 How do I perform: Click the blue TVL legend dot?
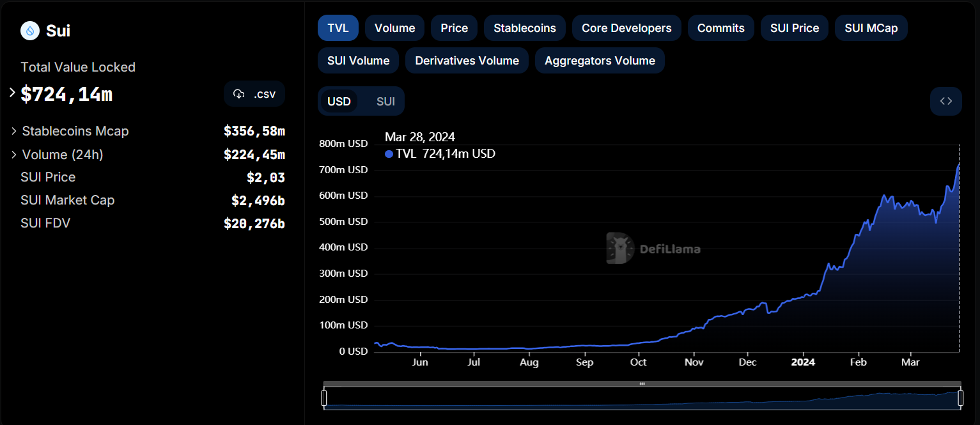pos(389,154)
